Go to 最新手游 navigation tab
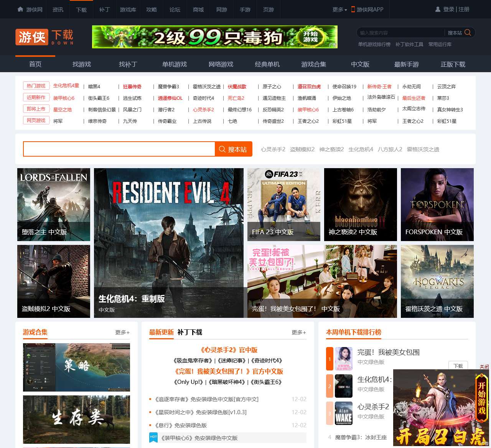The width and height of the screenshot is (491, 448). coord(407,64)
